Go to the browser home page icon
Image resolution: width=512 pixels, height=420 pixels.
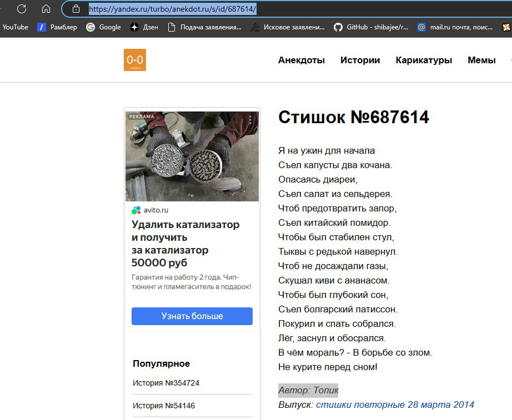tap(46, 9)
